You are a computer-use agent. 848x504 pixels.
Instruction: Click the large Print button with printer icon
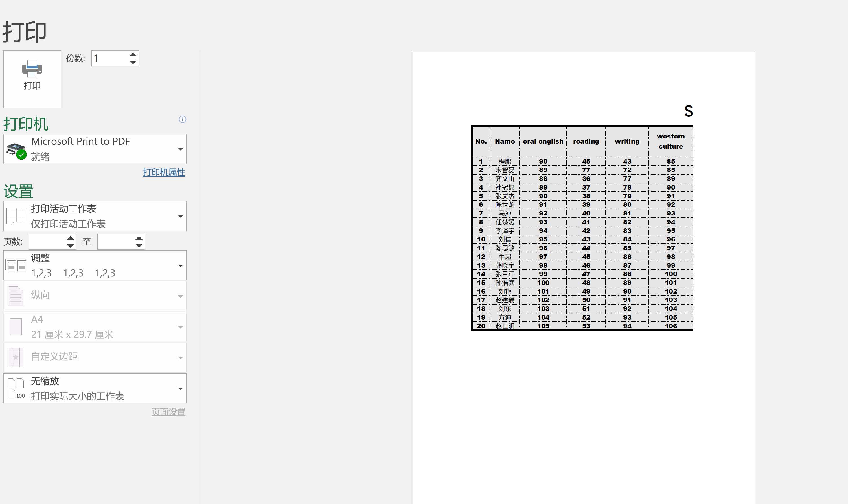[x=32, y=80]
